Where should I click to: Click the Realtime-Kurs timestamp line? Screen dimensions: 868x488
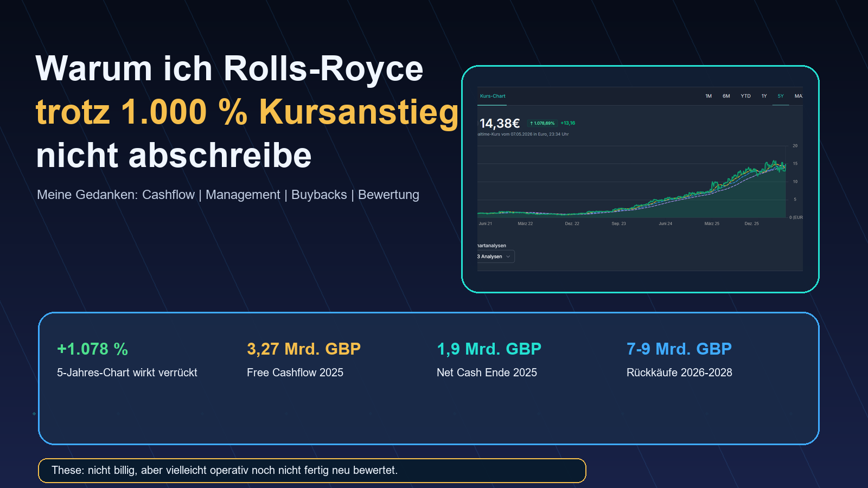click(x=523, y=134)
